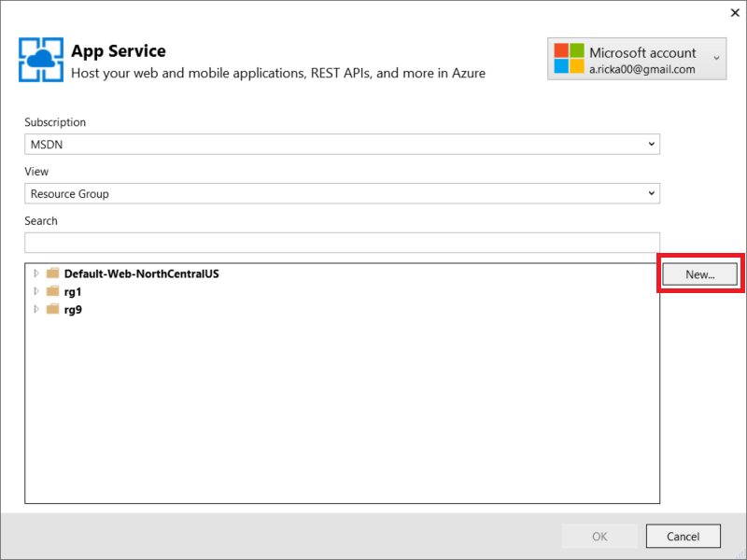
Task: Click the Microsoft logo in account box
Action: (x=569, y=59)
